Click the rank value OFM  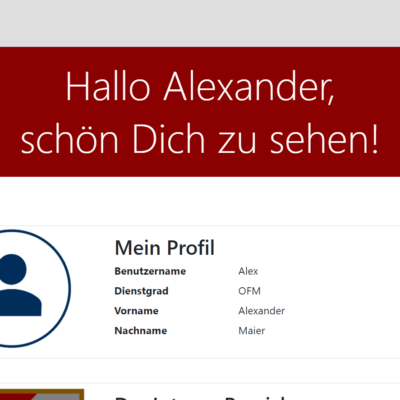[249, 291]
